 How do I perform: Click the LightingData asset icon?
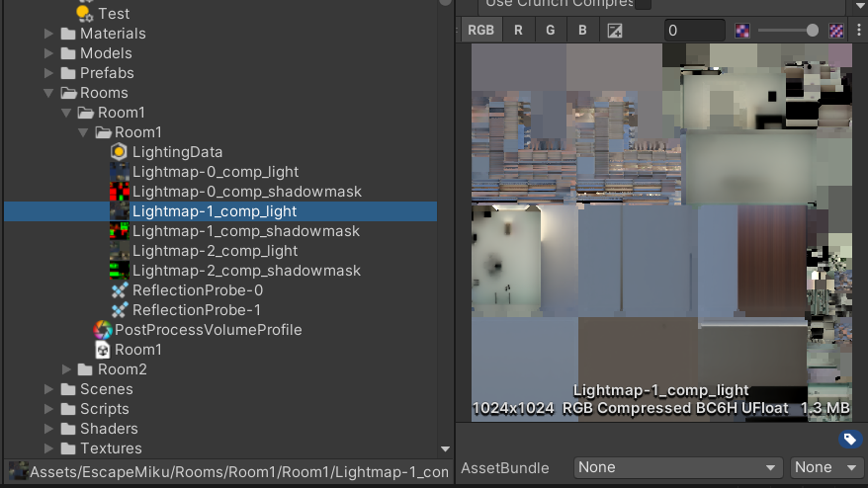pyautogui.click(x=120, y=152)
